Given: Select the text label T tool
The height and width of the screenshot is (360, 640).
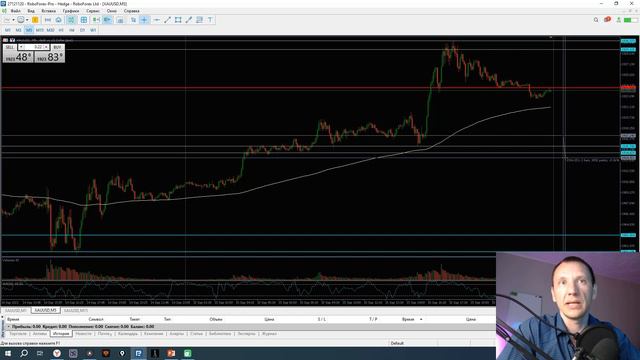Looking at the screenshot, I should click(x=210, y=20).
